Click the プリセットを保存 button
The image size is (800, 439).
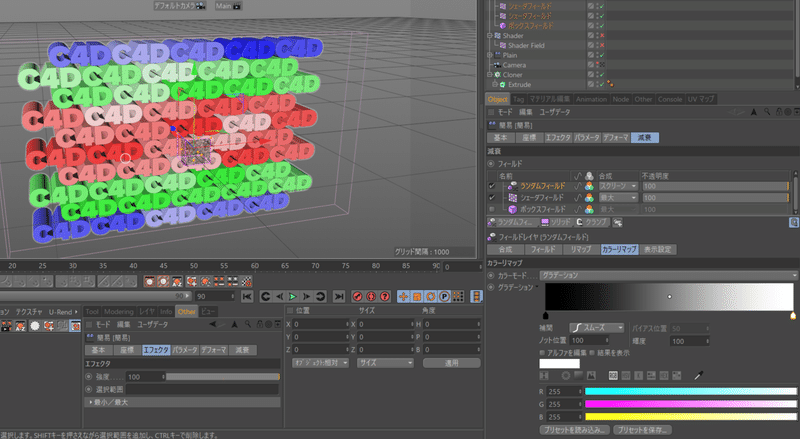[x=642, y=430]
